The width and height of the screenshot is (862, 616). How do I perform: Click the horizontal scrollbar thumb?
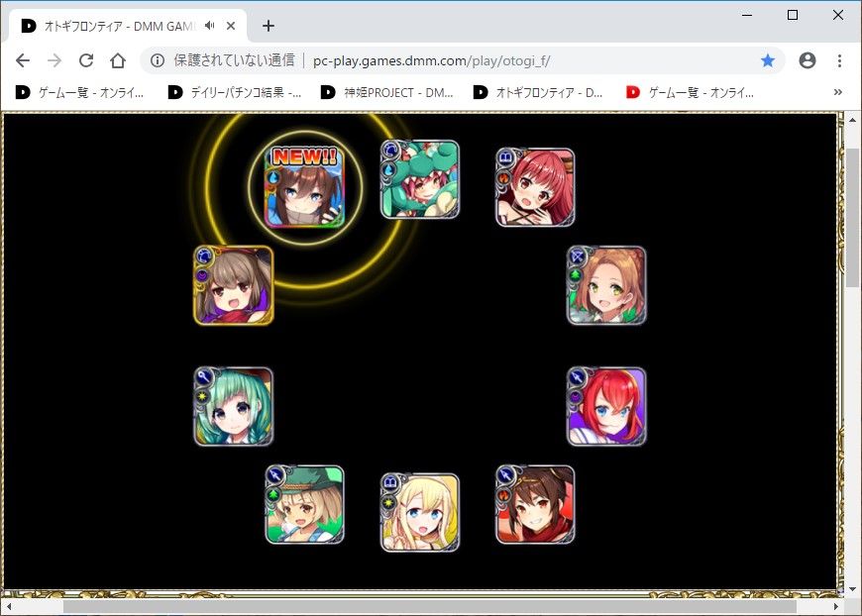pyautogui.click(x=430, y=607)
